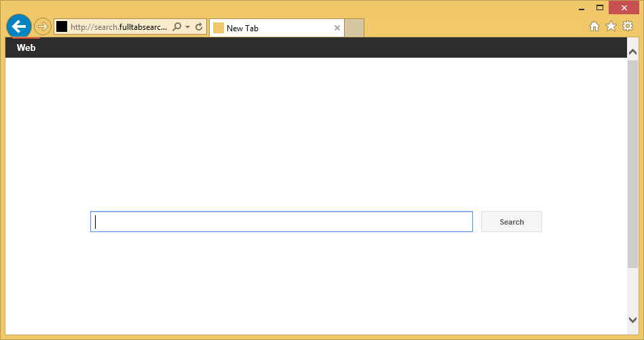Select the New Tab tab
This screenshot has height=340, width=644.
point(276,28)
